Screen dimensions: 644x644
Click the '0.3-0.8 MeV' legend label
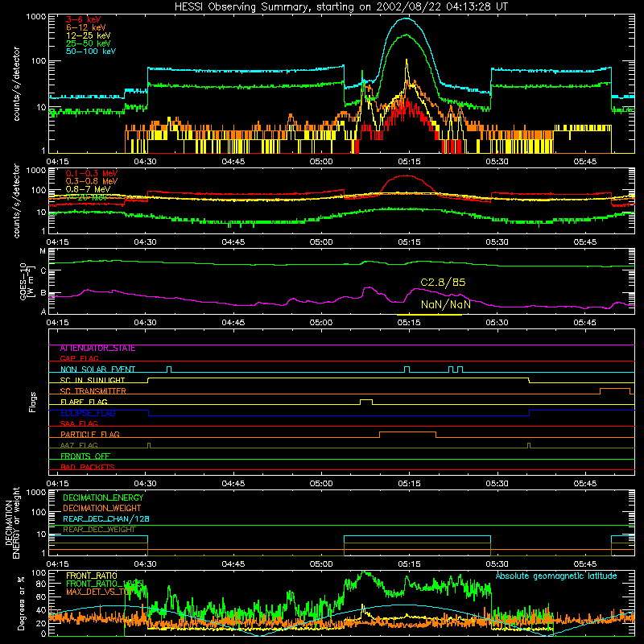tap(92, 181)
